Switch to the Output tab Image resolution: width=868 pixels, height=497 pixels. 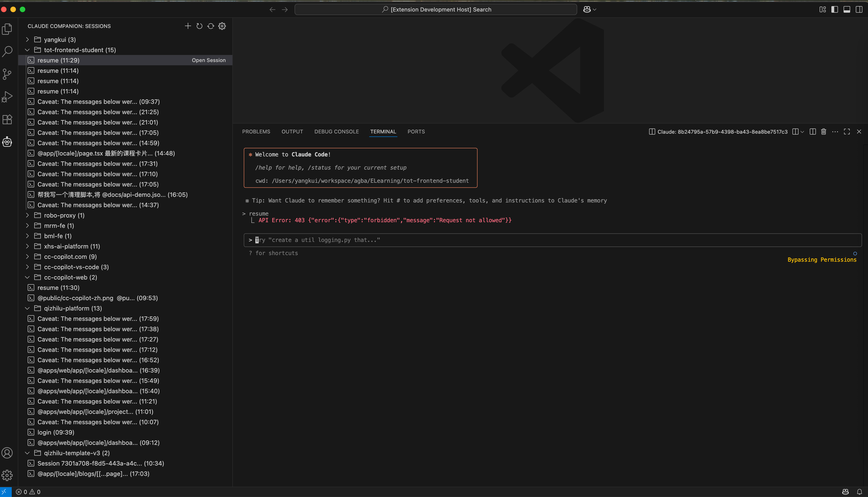[292, 132]
